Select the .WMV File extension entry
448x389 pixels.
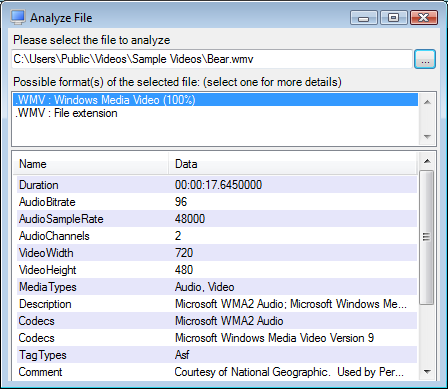pyautogui.click(x=215, y=113)
